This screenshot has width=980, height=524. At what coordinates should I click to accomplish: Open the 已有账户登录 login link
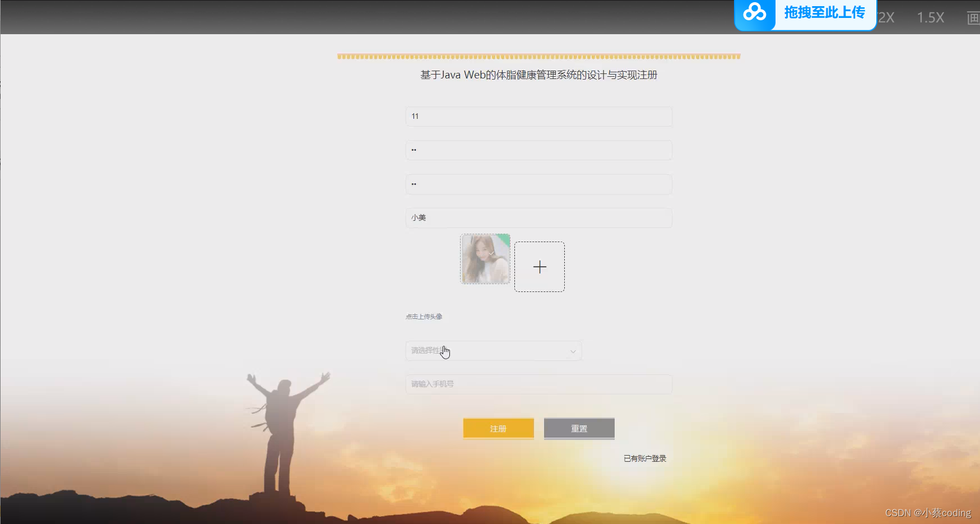point(644,458)
